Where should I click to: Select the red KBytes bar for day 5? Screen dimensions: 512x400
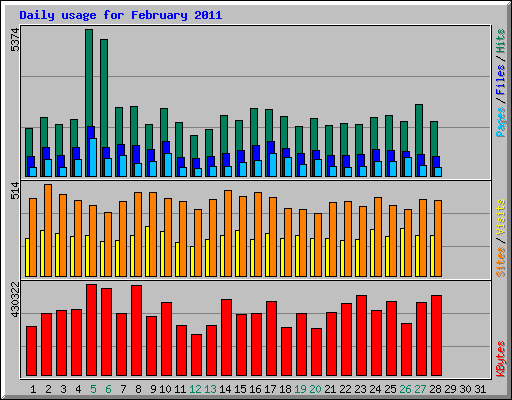click(x=91, y=330)
